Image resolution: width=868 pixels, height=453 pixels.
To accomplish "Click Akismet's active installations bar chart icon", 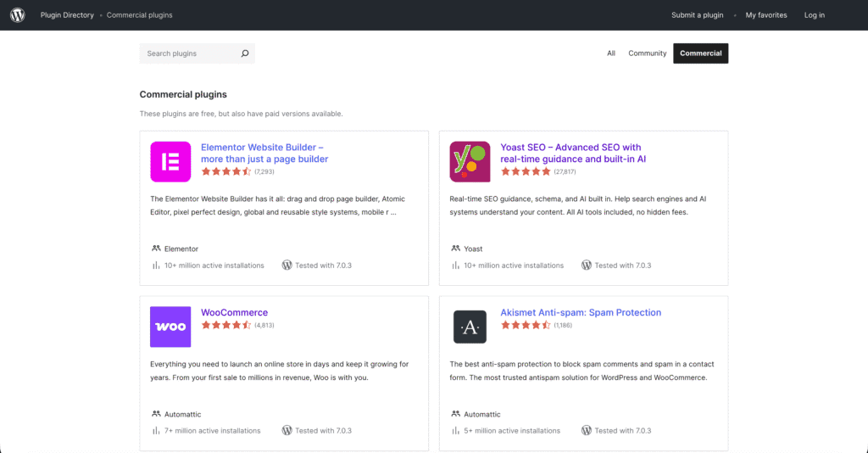I will tap(455, 430).
